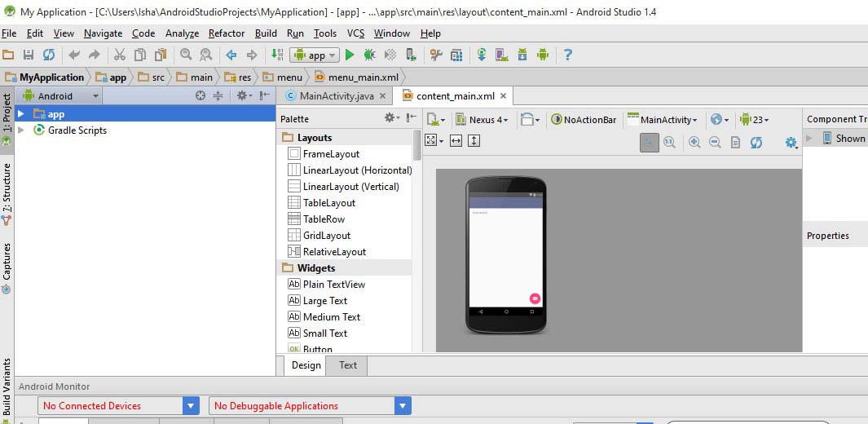The width and height of the screenshot is (868, 424).
Task: Open the Android Device Monitor icon
Action: 543,55
